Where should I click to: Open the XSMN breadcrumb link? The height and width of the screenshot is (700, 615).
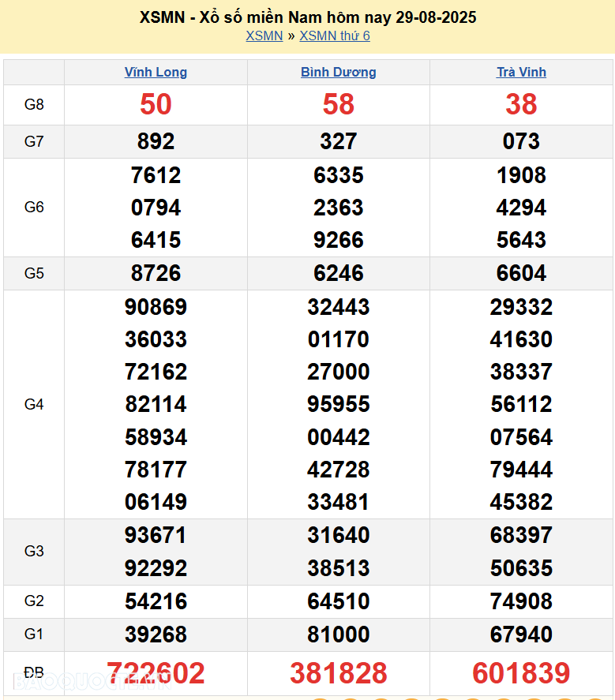tap(264, 36)
